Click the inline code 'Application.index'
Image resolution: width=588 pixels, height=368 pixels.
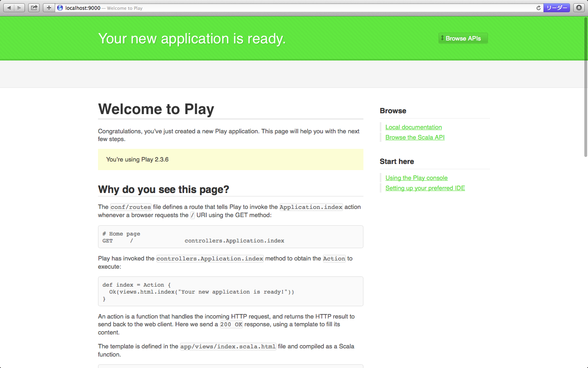311,207
